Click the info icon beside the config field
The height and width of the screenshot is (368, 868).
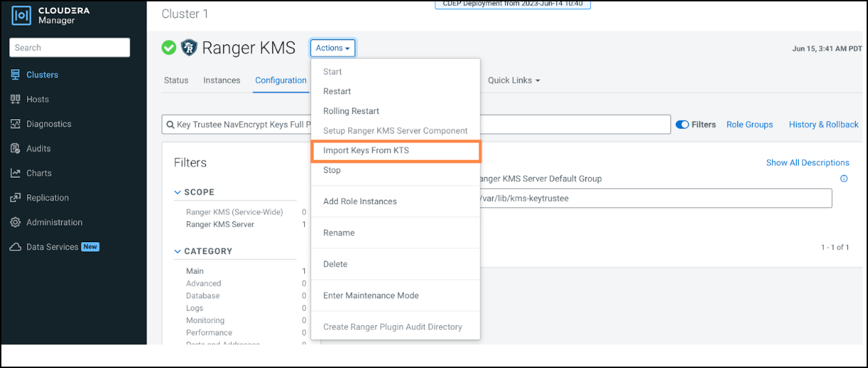pyautogui.click(x=844, y=178)
